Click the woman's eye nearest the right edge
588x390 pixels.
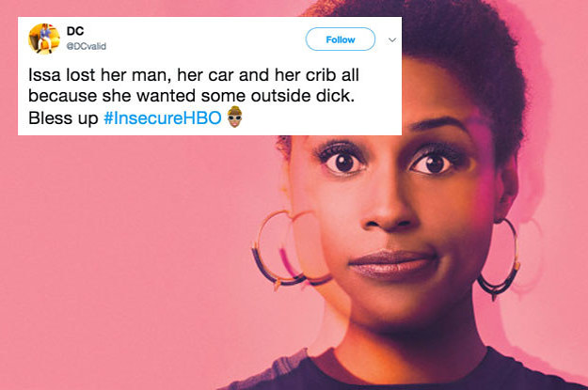[x=435, y=164]
